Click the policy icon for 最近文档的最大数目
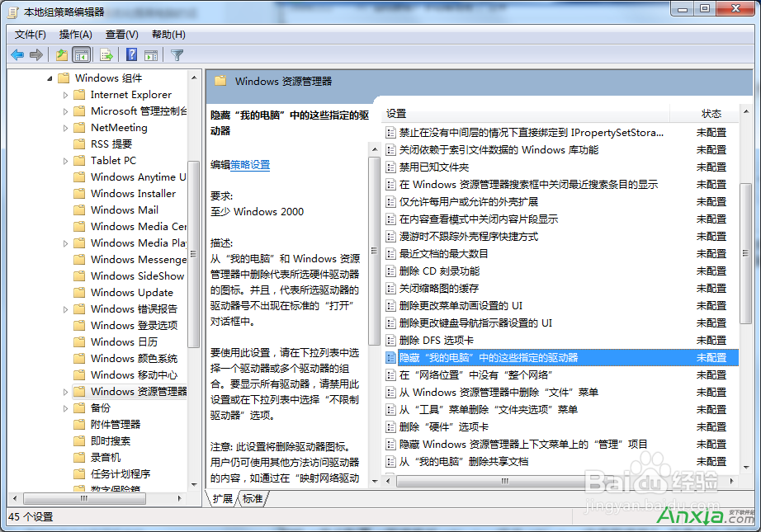The height and width of the screenshot is (532, 761). 390,254
